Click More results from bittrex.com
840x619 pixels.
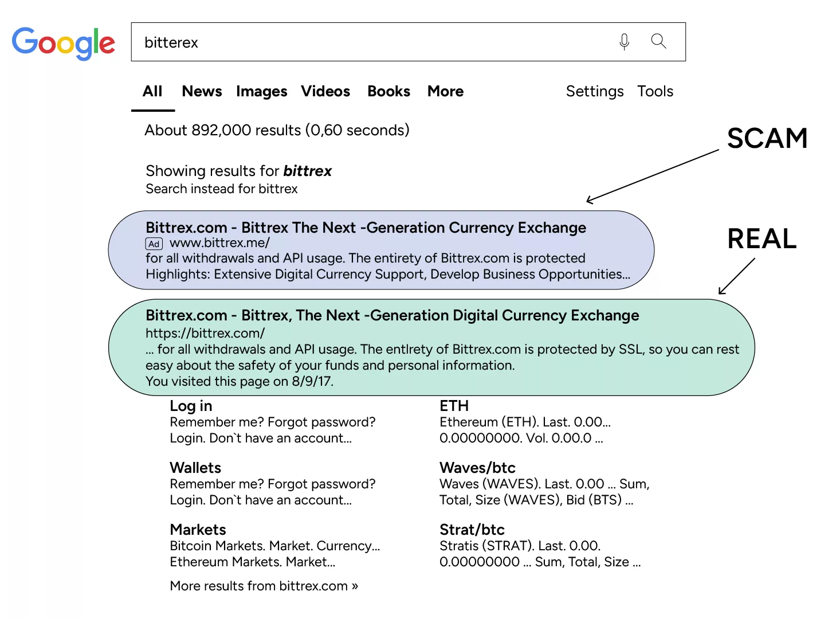pyautogui.click(x=264, y=586)
